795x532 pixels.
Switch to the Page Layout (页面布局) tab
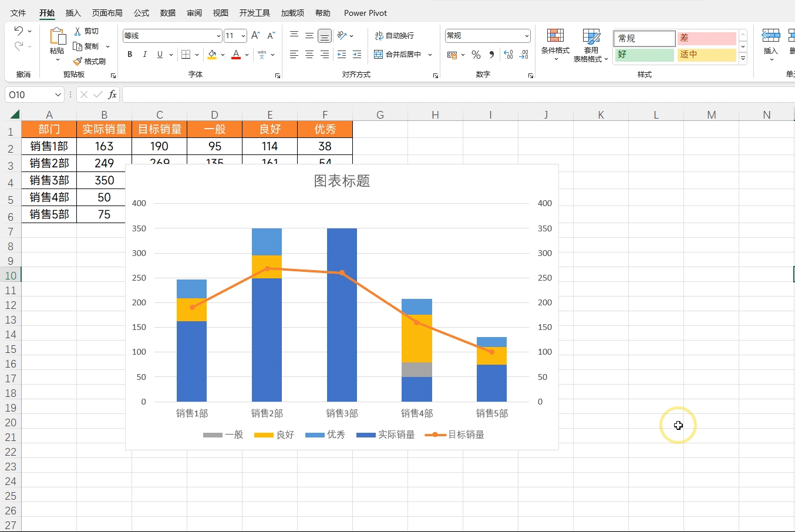coord(107,13)
